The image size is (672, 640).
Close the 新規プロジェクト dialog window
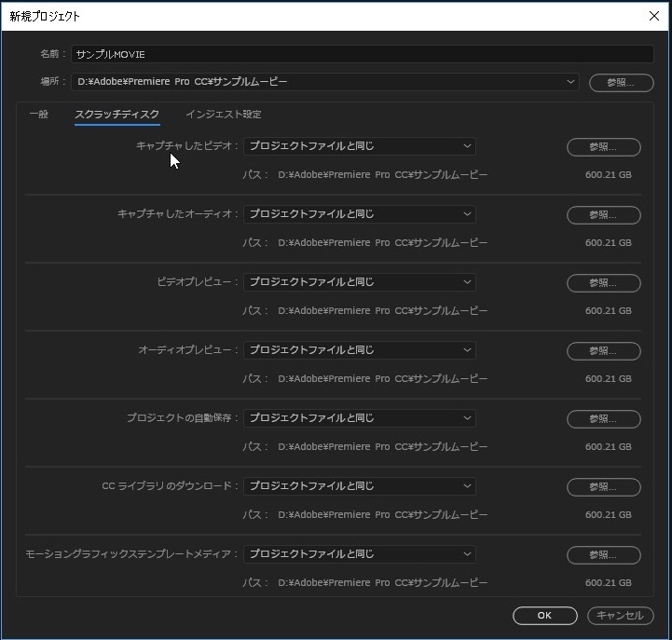coord(652,16)
